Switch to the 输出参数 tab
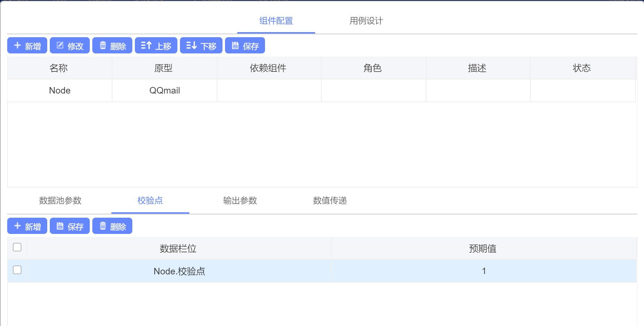Screen dimensions: 644x326 coord(240,201)
